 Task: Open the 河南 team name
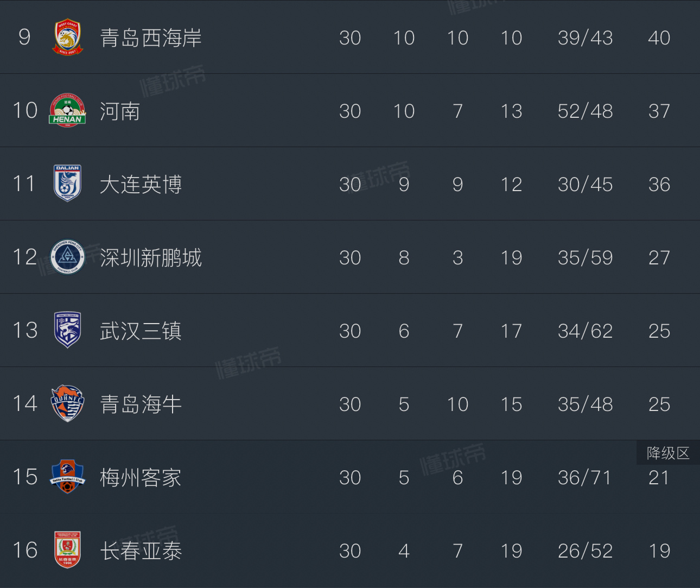pyautogui.click(x=120, y=111)
